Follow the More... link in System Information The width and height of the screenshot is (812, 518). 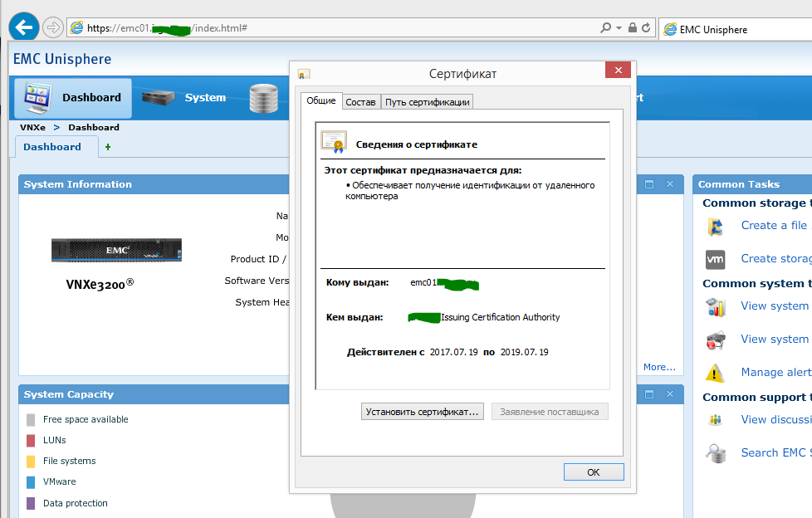coord(660,366)
